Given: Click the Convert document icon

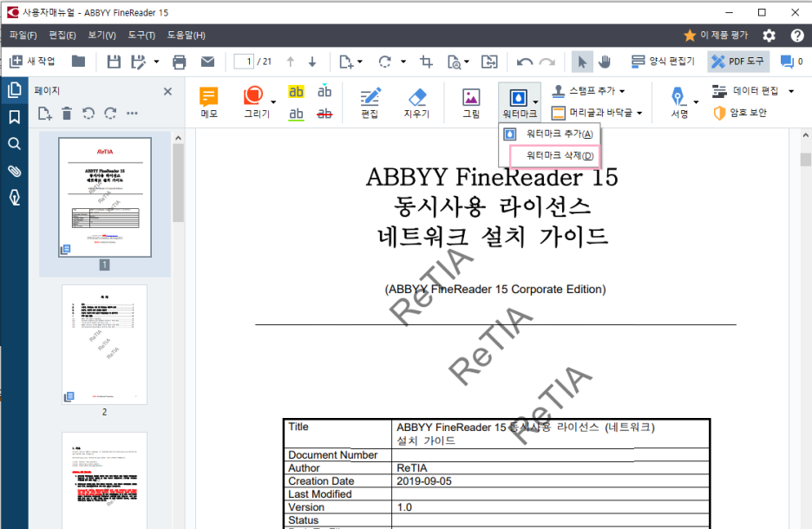Looking at the screenshot, I should 489,62.
